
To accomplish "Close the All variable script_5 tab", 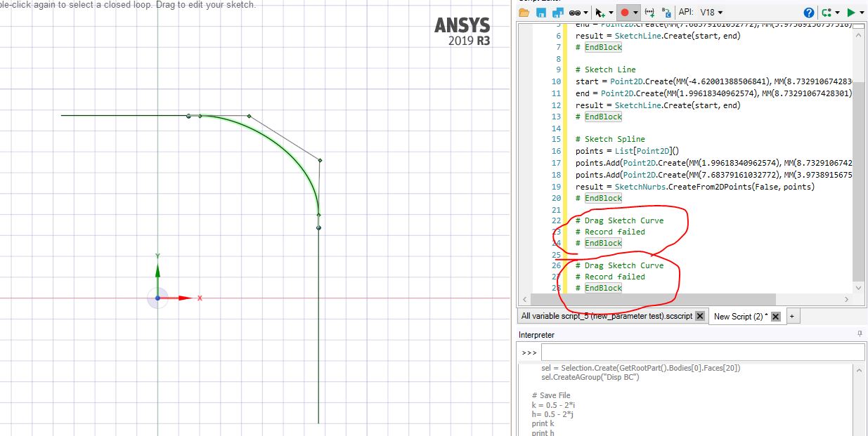I will pyautogui.click(x=700, y=317).
